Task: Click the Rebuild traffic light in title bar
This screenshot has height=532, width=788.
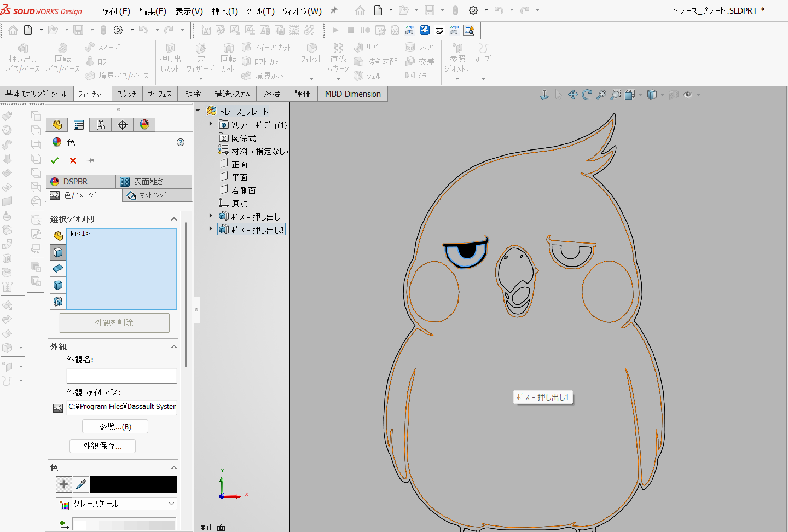Action: pyautogui.click(x=455, y=10)
